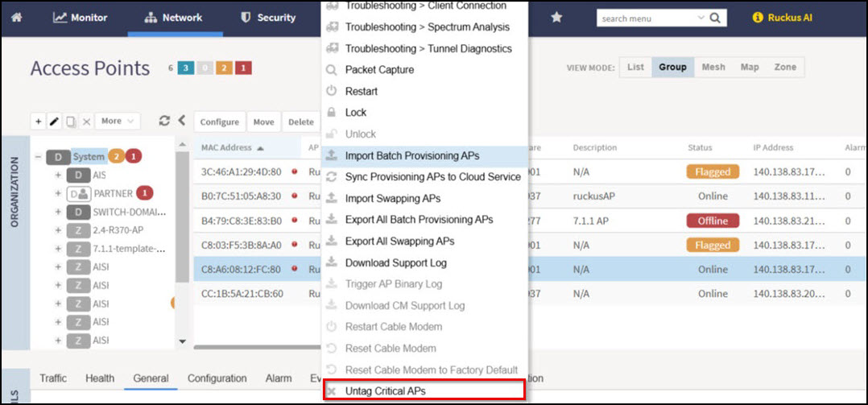Click the home icon in top navigation
The image size is (868, 405).
(x=17, y=18)
